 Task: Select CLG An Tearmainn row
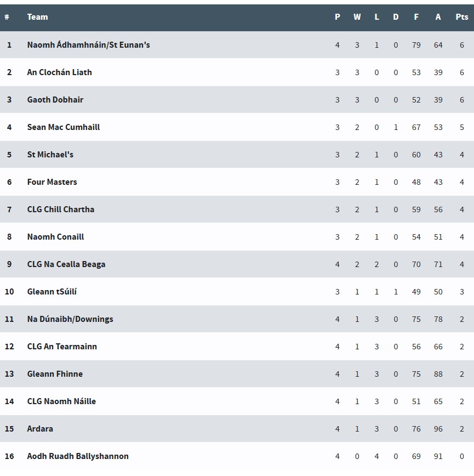coord(237,347)
